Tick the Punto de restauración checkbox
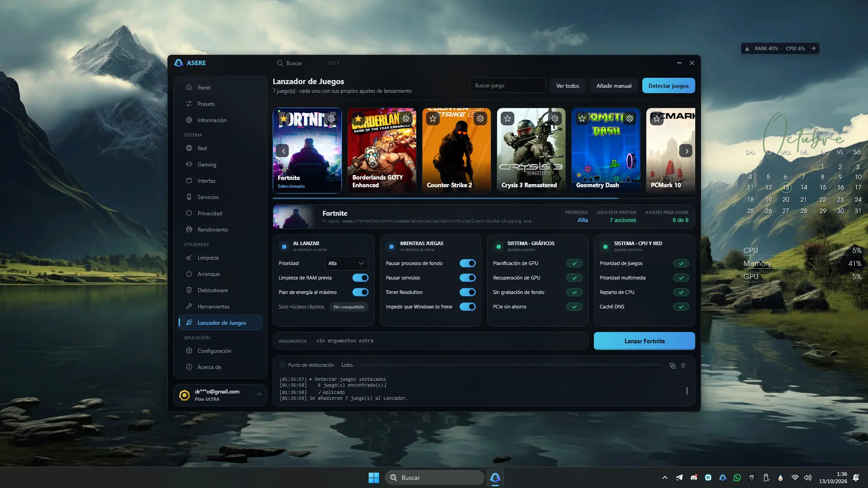Image resolution: width=868 pixels, height=488 pixels. [283, 365]
